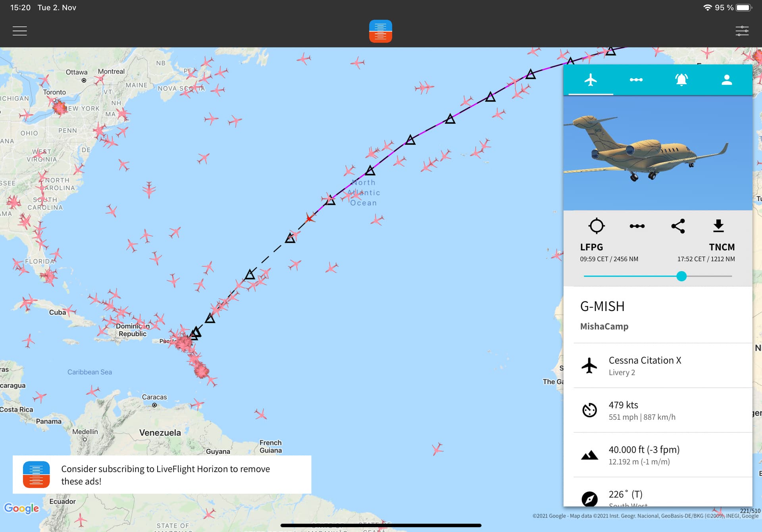Viewport: 762px width, 532px height.
Task: Download the flight data
Action: (x=718, y=225)
